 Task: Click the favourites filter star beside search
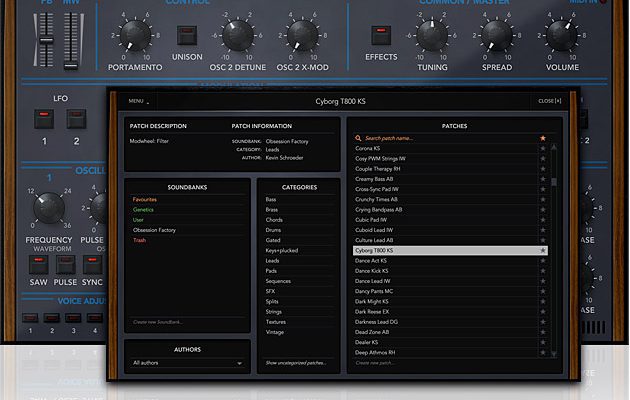click(543, 137)
